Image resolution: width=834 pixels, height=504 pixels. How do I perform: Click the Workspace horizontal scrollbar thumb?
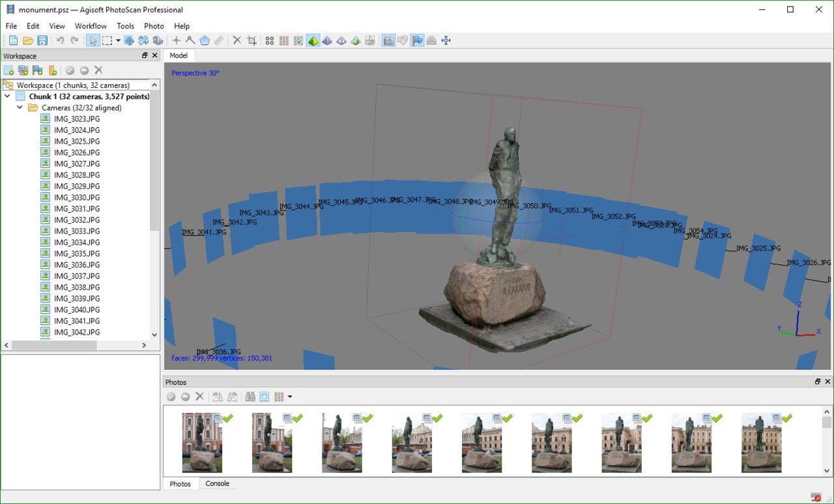55,345
